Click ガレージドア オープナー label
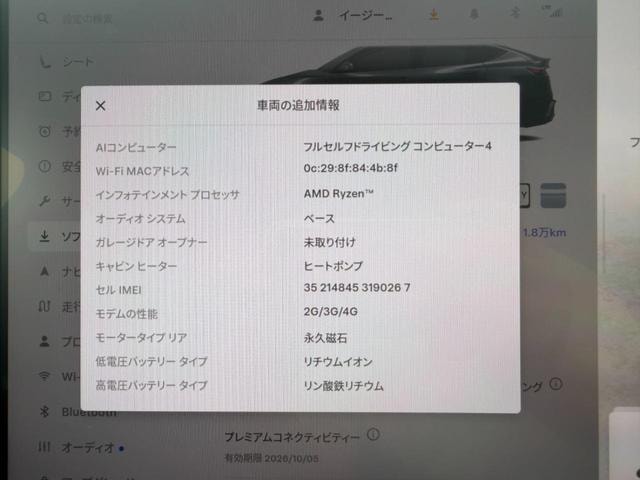The image size is (640, 480). tap(151, 242)
